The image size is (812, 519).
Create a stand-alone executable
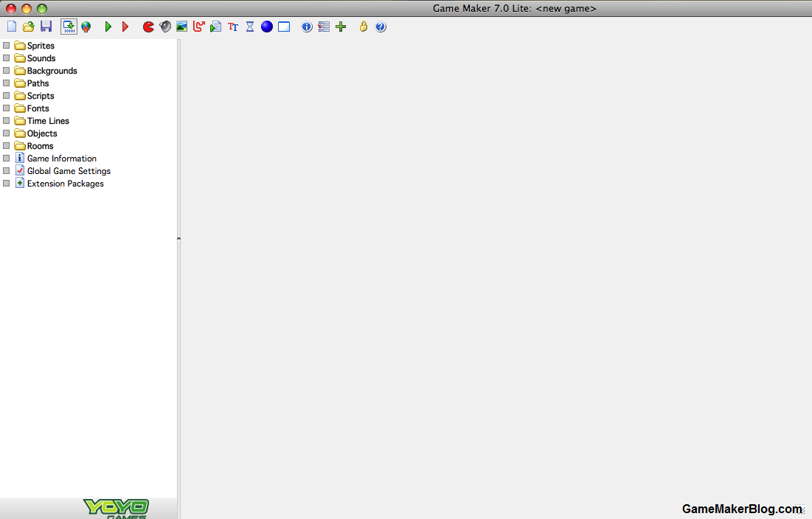(69, 27)
